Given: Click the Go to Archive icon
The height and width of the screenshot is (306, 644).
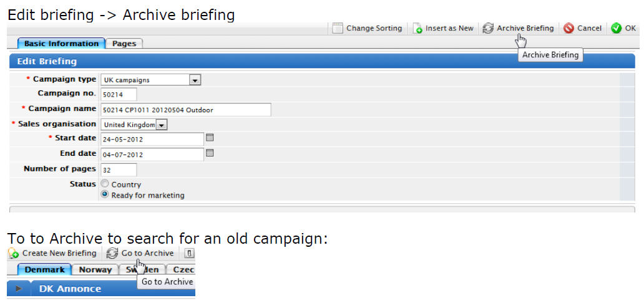Looking at the screenshot, I should pyautogui.click(x=112, y=253).
